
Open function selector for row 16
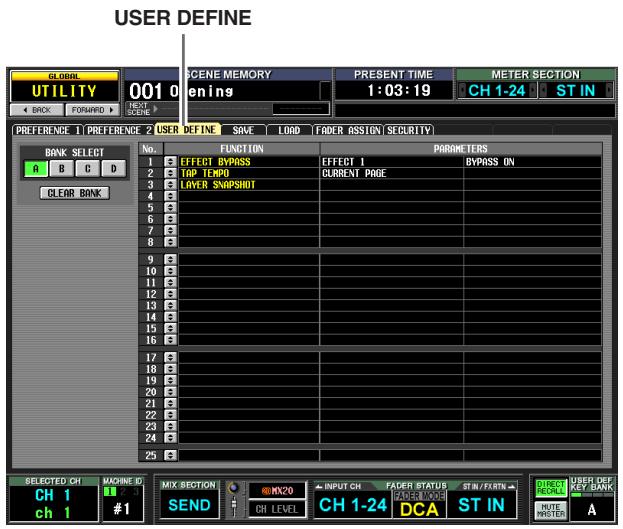(x=170, y=340)
